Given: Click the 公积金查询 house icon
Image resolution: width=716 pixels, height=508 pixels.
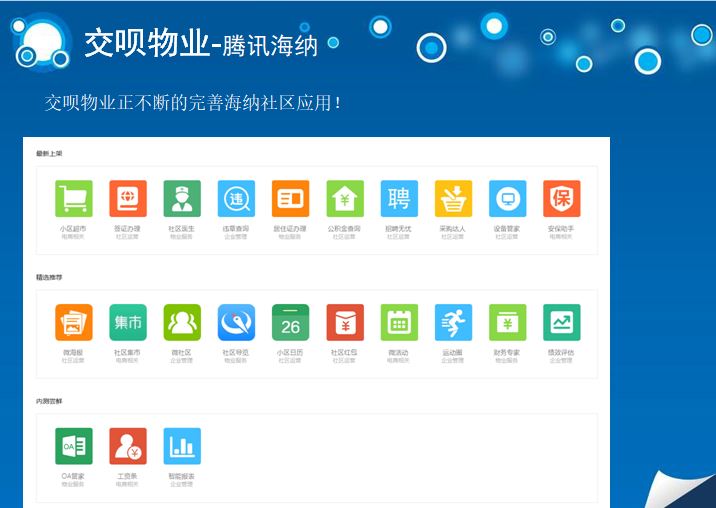Looking at the screenshot, I should 345,199.
